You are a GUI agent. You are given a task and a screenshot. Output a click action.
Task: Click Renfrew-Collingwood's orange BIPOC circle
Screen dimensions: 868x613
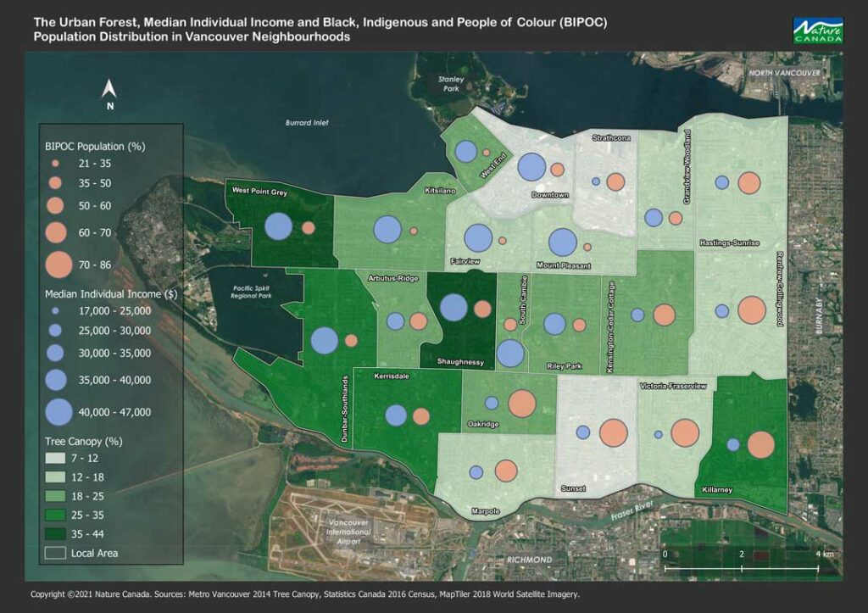(752, 310)
